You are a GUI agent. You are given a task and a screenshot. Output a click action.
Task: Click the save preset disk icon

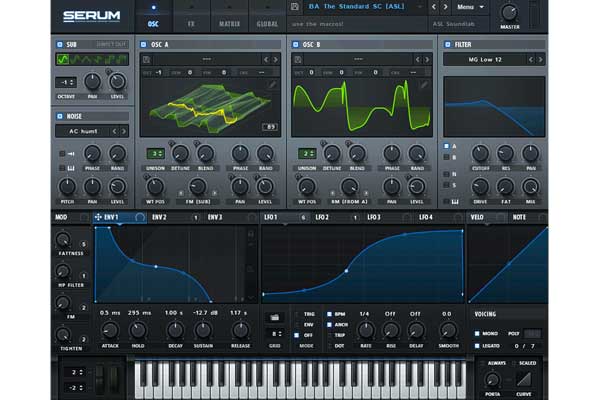pos(295,7)
